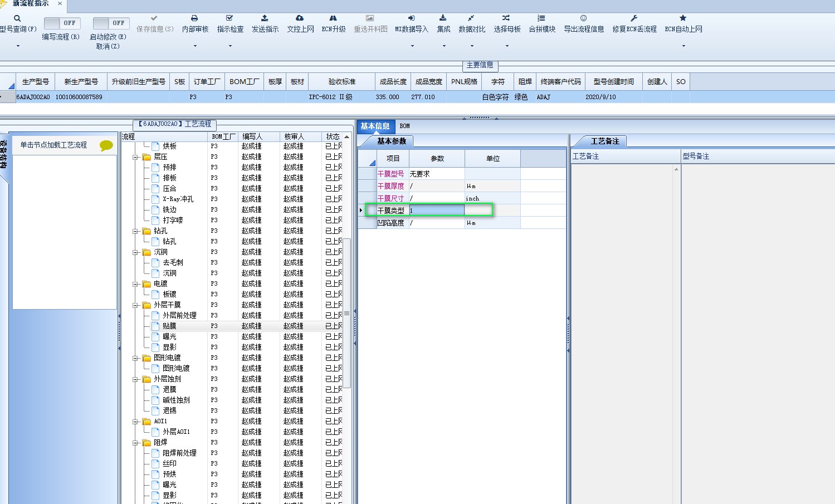Screen dimensions: 835x504
Task: Click the 数据对比 compare icon
Action: (x=471, y=18)
